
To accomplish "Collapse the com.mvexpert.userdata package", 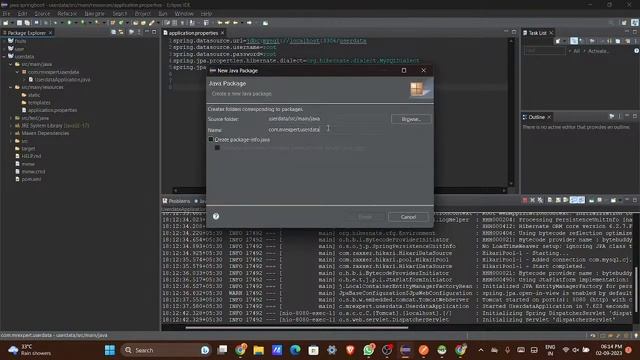I will [18, 72].
